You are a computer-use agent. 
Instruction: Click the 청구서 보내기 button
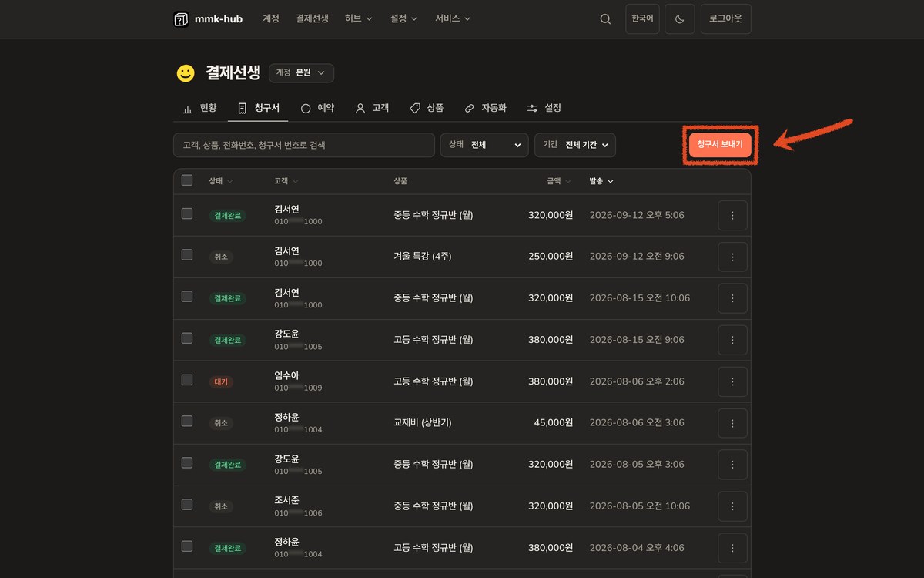click(x=720, y=145)
